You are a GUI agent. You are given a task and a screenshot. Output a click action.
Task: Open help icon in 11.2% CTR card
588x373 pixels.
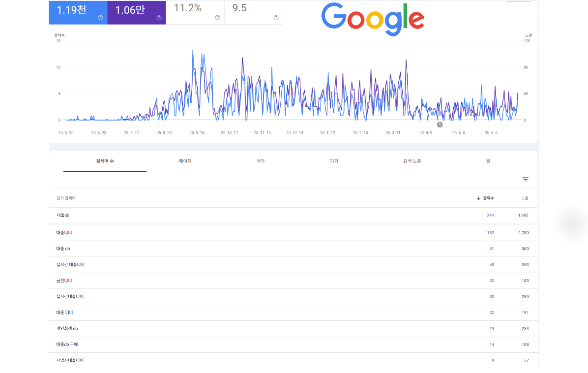[x=217, y=18]
